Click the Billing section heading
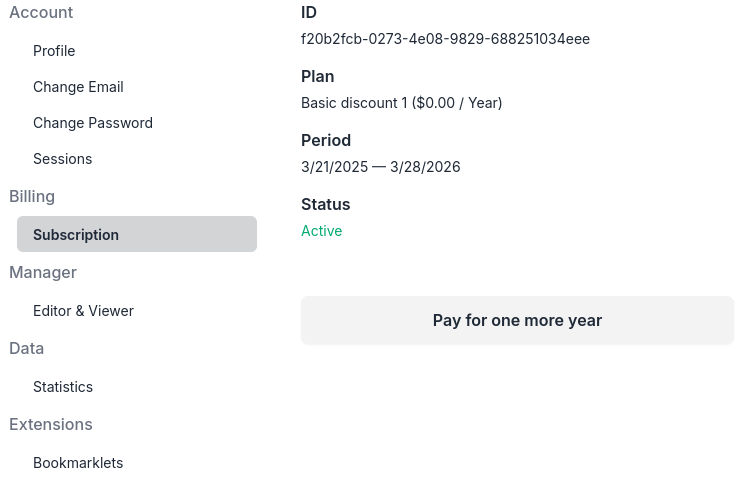Screen dimensions: 747x488 (32, 197)
